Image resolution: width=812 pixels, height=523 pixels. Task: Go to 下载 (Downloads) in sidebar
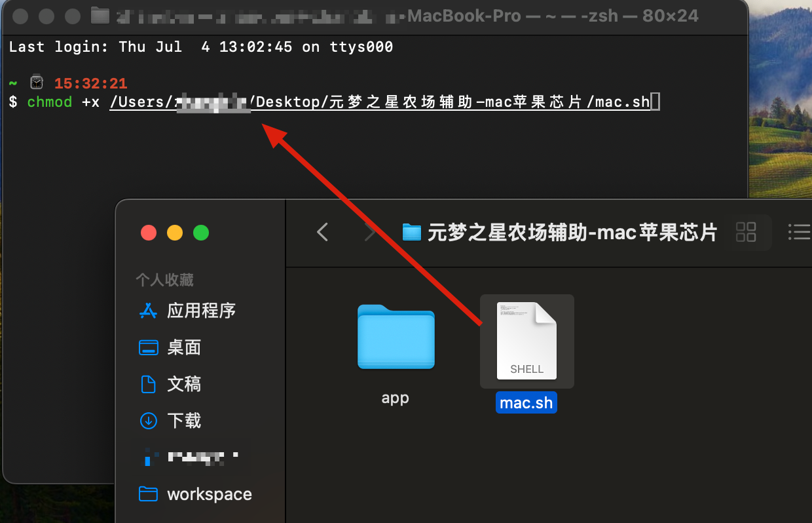(x=183, y=421)
